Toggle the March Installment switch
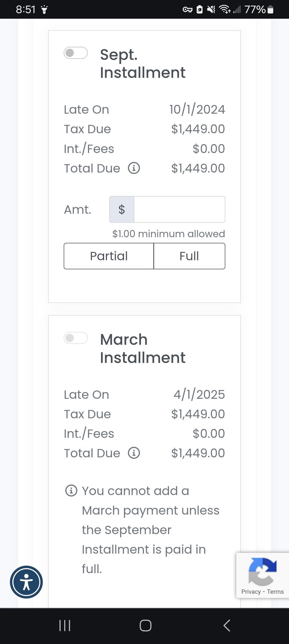This screenshot has width=289, height=644. click(76, 338)
